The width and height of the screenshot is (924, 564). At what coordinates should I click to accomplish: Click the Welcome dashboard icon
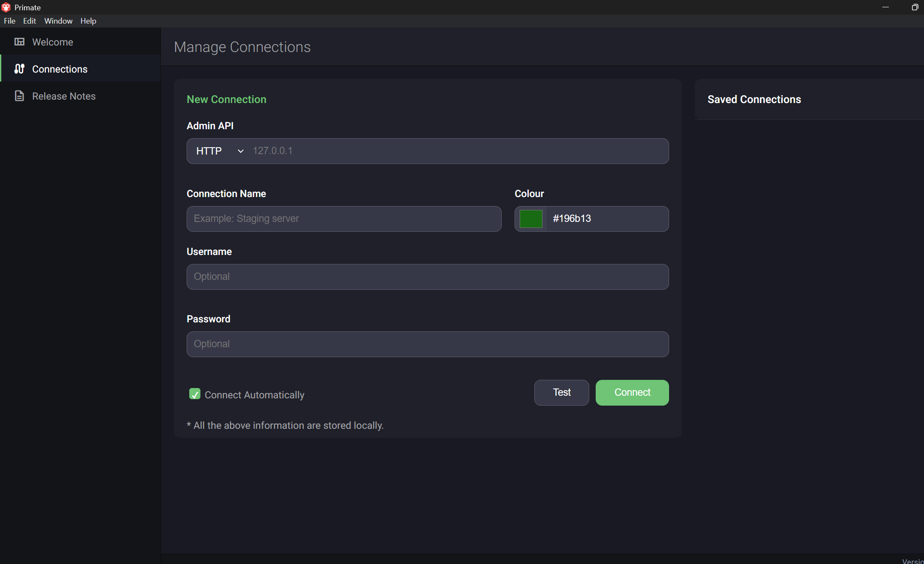19,42
